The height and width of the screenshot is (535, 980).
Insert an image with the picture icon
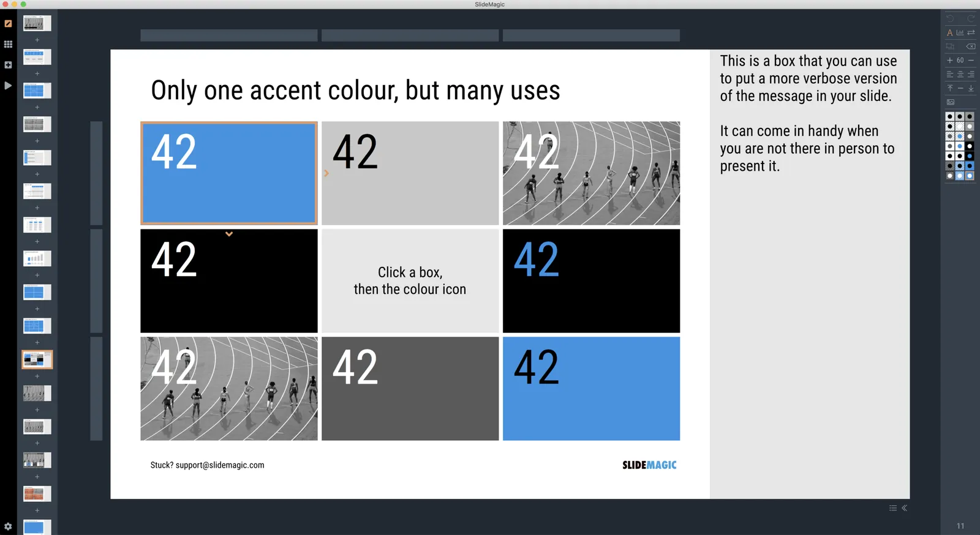pos(951,102)
